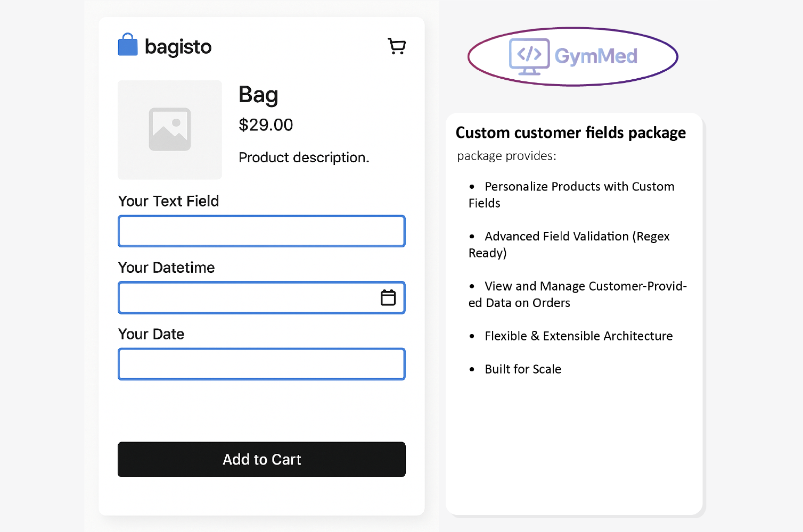Viewport: 803px width, 532px height.
Task: Click 'View and Manage Customer-Provided Data' bullet
Action: click(x=578, y=294)
